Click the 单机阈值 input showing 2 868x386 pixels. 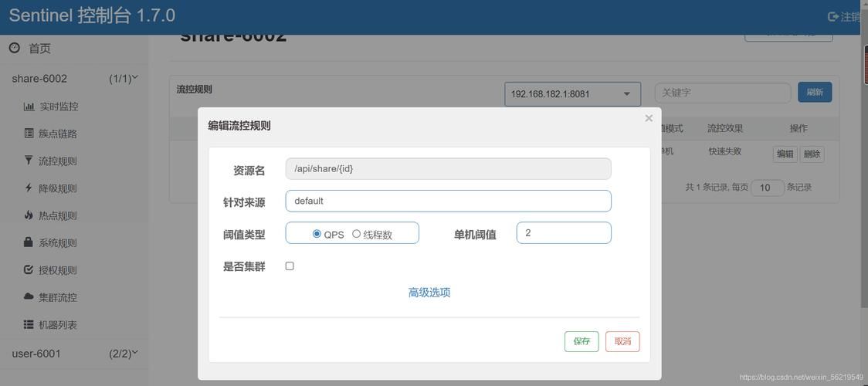tap(564, 233)
